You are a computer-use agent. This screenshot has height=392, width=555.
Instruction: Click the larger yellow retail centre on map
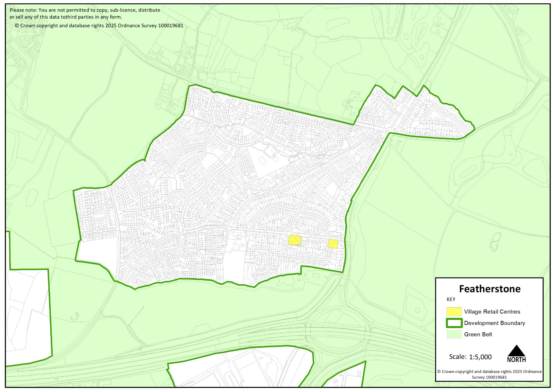point(295,240)
